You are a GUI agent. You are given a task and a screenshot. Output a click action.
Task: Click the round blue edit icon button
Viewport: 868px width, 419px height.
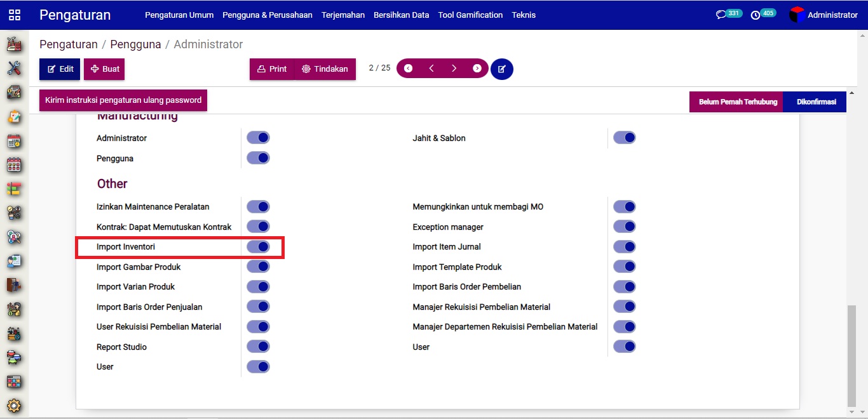point(501,69)
